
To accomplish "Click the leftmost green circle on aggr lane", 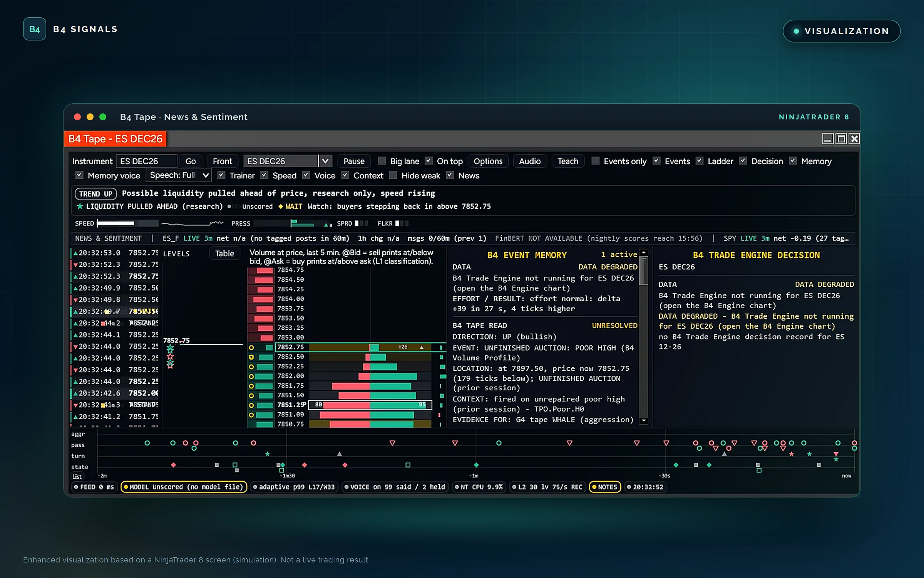I will point(147,443).
